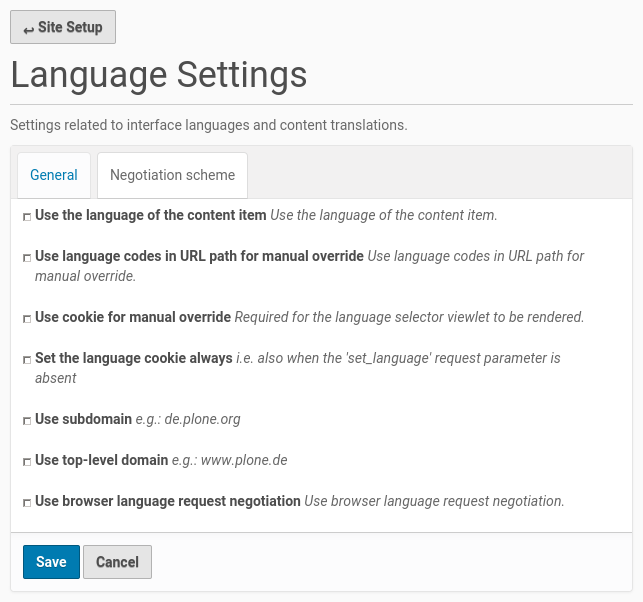
Task: Click the 'www.plone.de' example text
Action: (x=245, y=460)
